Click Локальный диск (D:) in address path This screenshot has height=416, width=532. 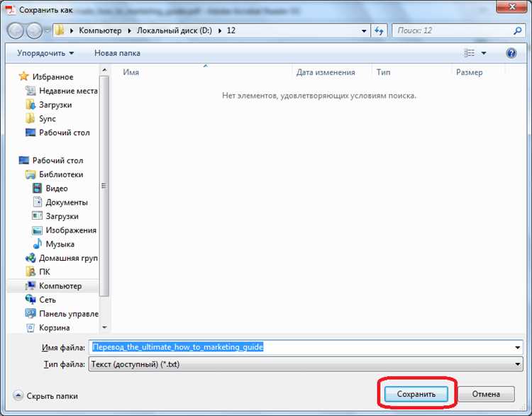click(x=174, y=30)
